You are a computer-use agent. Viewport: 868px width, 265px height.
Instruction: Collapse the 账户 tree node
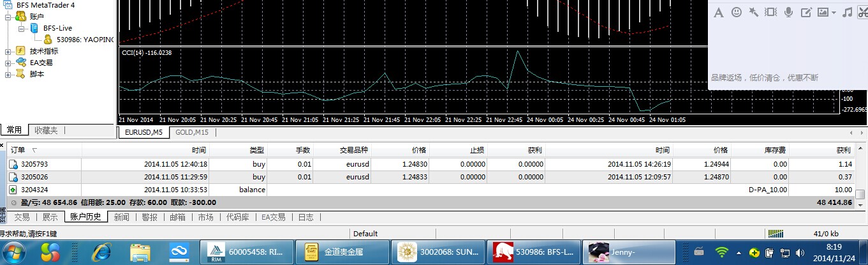pyautogui.click(x=8, y=17)
